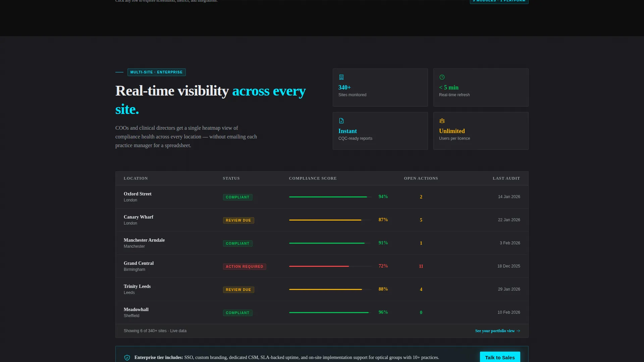Click the Trinity Leeds compliance progress bar
Image resolution: width=644 pixels, height=362 pixels.
(330, 289)
